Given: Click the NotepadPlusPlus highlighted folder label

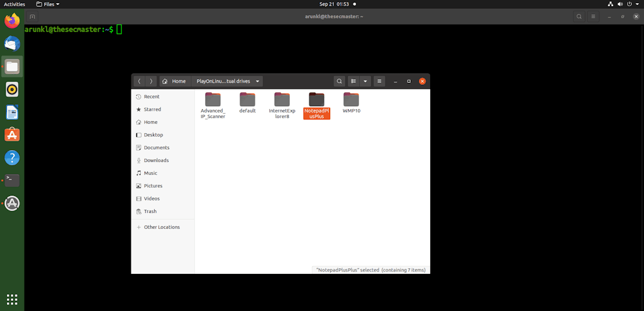Looking at the screenshot, I should coord(317,114).
